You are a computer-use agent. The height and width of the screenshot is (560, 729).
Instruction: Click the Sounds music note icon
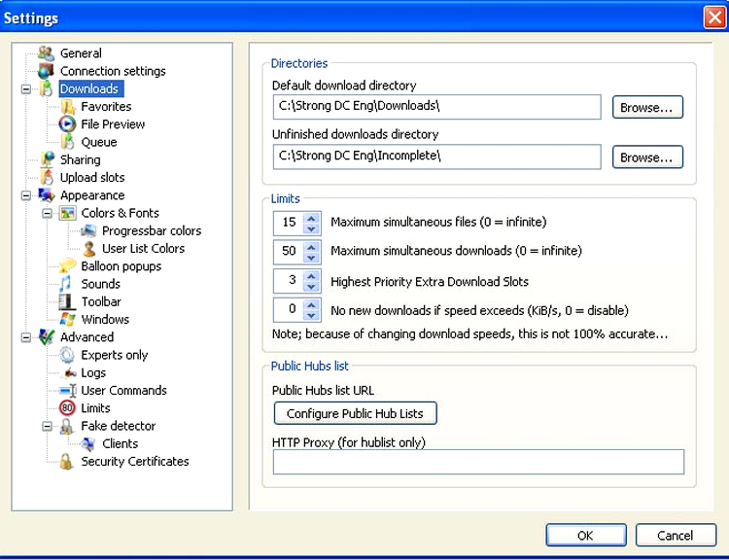point(65,284)
